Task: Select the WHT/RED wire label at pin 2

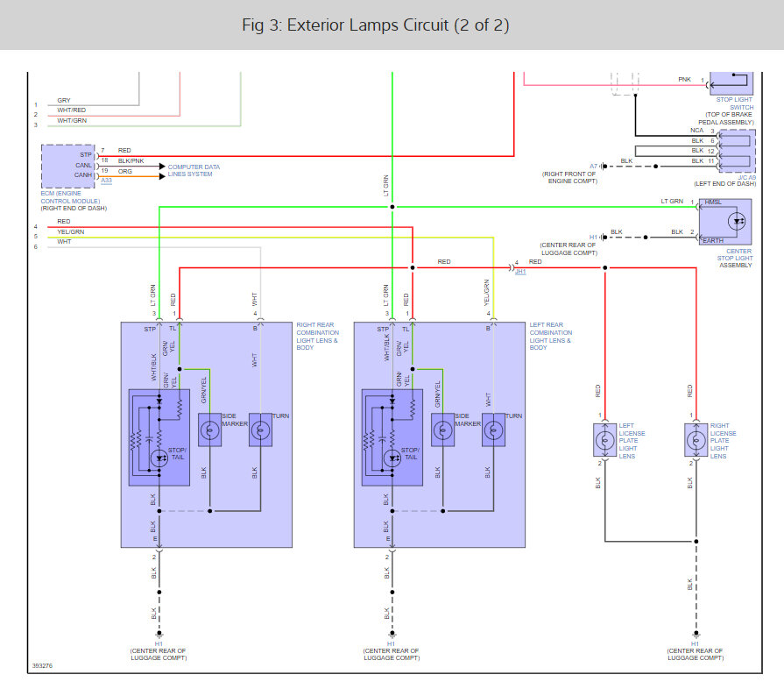Action: (x=72, y=110)
